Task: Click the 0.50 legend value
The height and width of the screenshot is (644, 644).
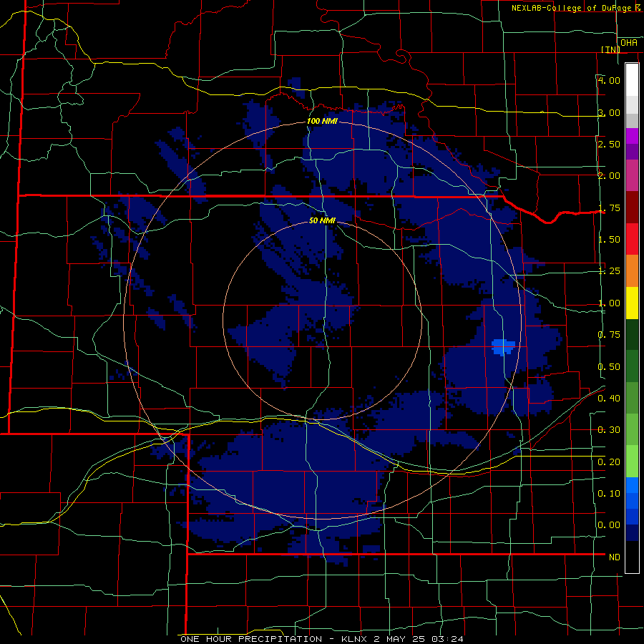Action: pyautogui.click(x=609, y=366)
